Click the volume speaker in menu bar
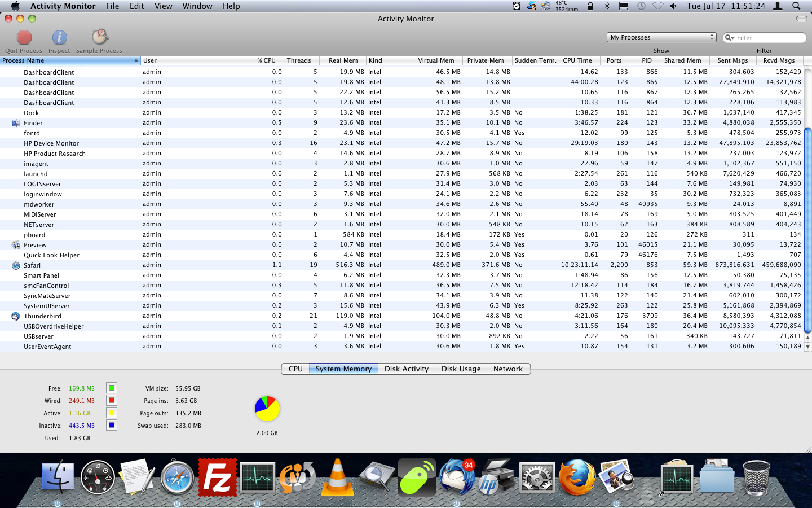 tap(673, 6)
